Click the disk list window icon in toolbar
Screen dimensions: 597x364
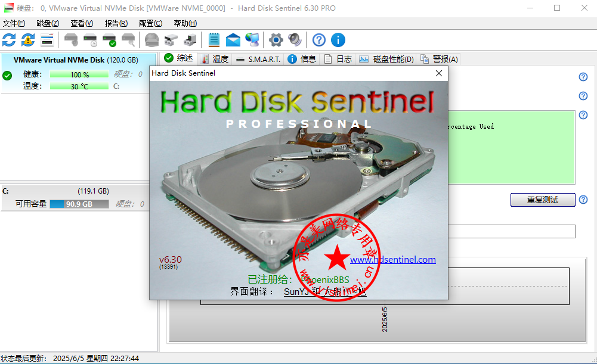pos(47,40)
